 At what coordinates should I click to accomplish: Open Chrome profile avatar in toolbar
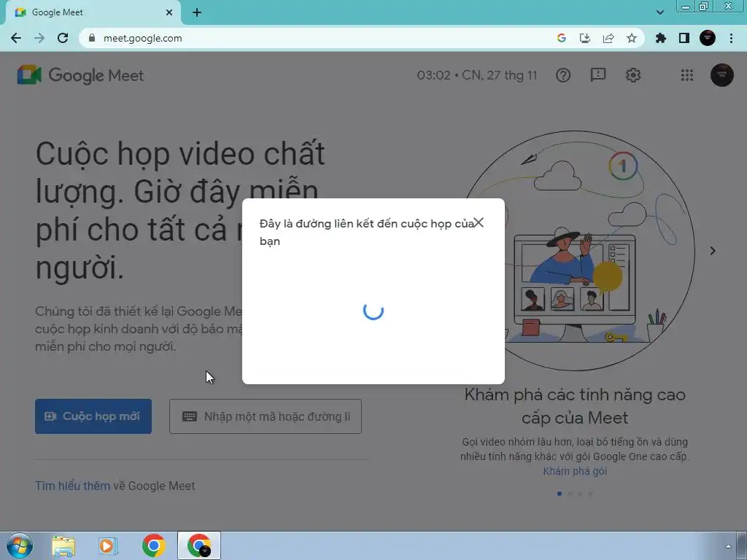pyautogui.click(x=708, y=38)
